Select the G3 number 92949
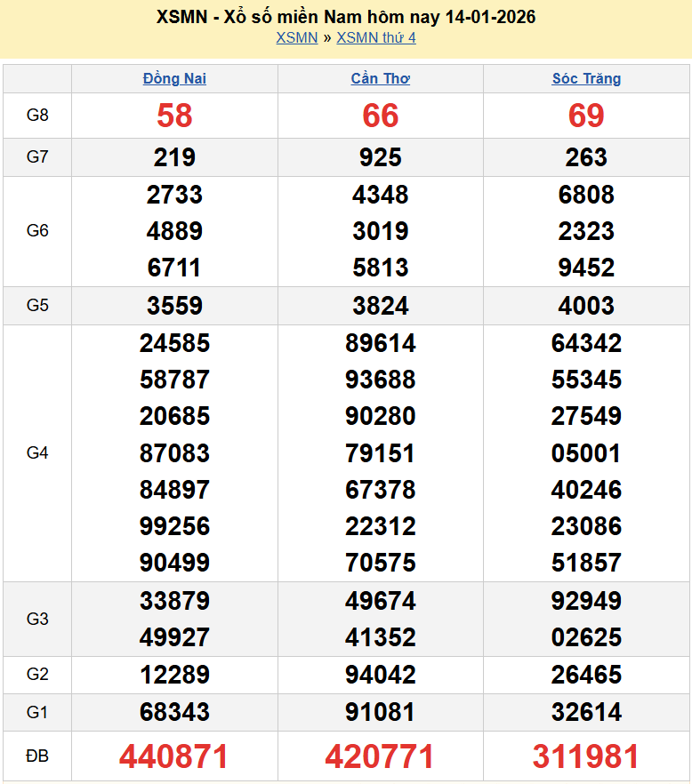Viewport: 692px width, 784px height. pyautogui.click(x=586, y=601)
